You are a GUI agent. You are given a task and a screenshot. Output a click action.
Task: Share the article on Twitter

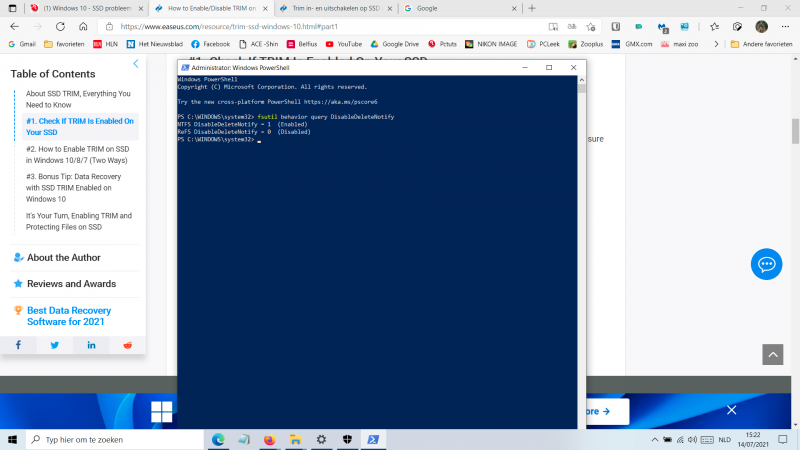(x=55, y=345)
